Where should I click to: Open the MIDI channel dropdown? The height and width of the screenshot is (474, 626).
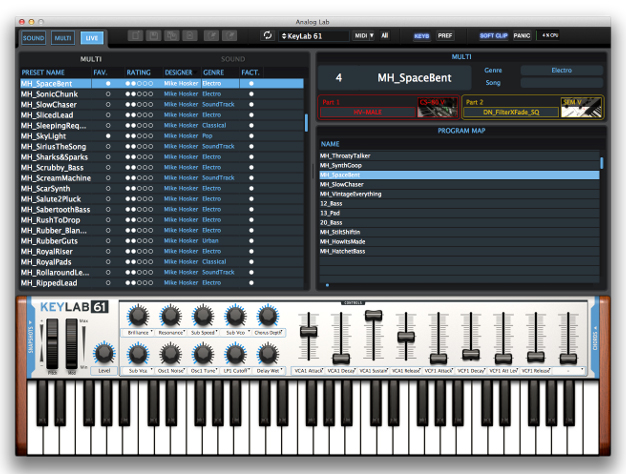tap(364, 36)
